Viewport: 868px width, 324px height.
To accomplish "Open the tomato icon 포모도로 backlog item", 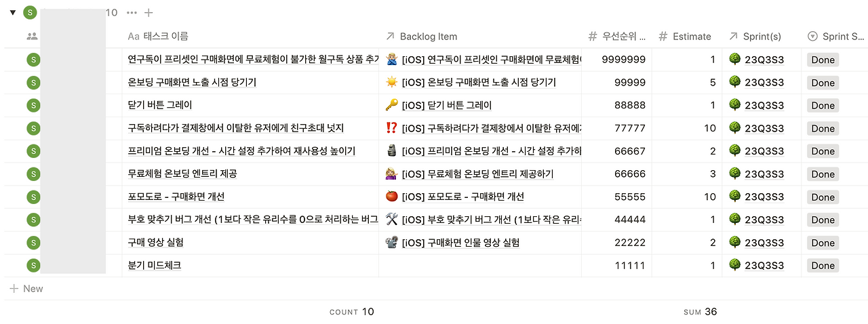I will click(x=454, y=197).
